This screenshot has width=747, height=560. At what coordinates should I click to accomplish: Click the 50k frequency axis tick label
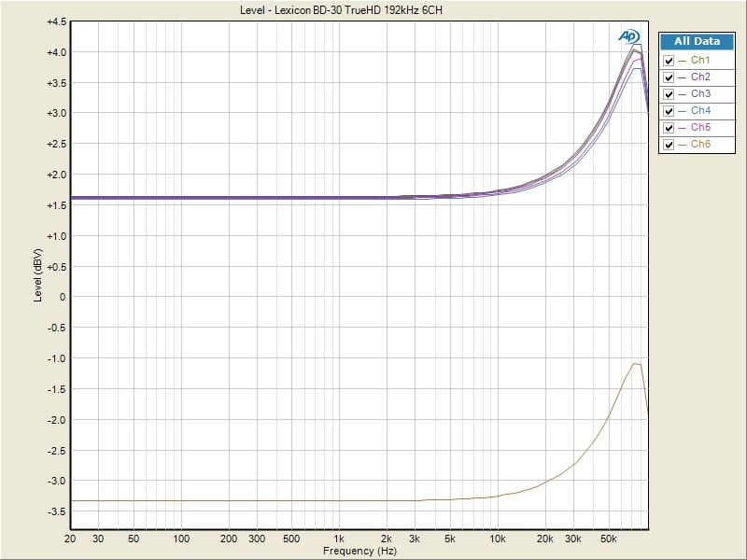(609, 539)
